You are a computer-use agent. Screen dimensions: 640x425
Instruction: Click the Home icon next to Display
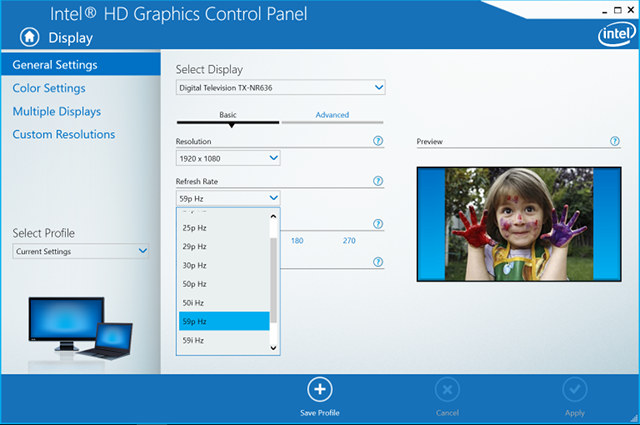coord(29,37)
